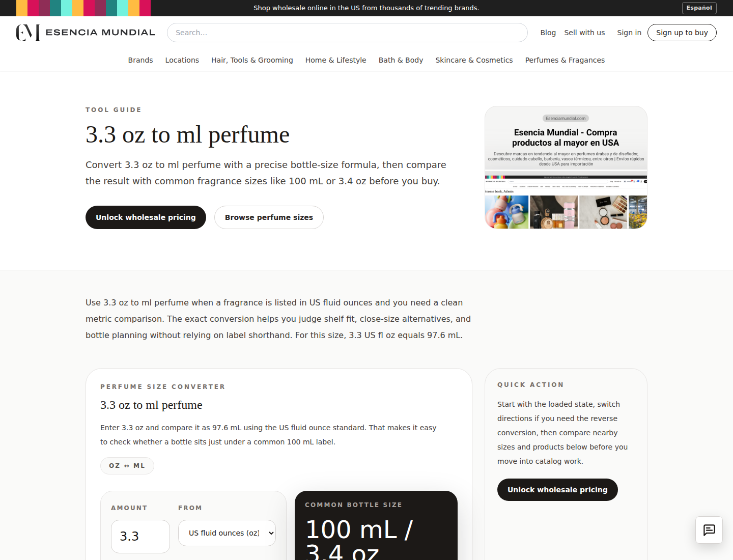The width and height of the screenshot is (733, 560).
Task: Click the QUICK ACTION heading
Action: point(530,385)
